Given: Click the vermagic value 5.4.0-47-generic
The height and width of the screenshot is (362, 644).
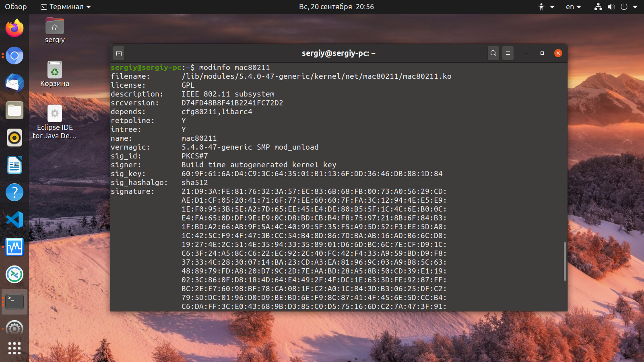Looking at the screenshot, I should 217,147.
